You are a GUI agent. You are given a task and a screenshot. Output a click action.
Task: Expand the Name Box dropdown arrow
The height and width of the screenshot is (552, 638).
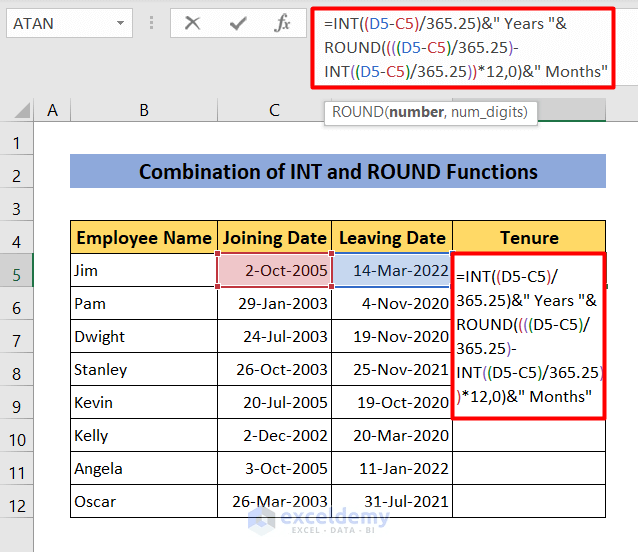(x=120, y=23)
